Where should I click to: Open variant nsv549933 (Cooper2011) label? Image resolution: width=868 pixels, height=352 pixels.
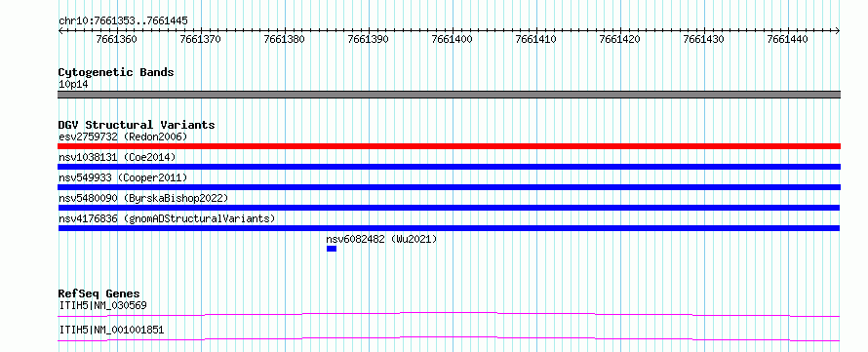pos(123,177)
